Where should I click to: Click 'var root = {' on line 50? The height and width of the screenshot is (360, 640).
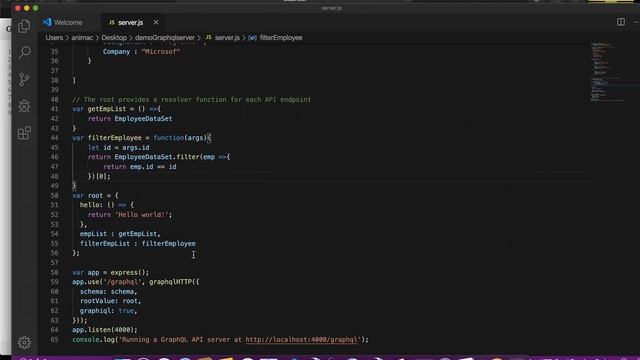[95, 196]
